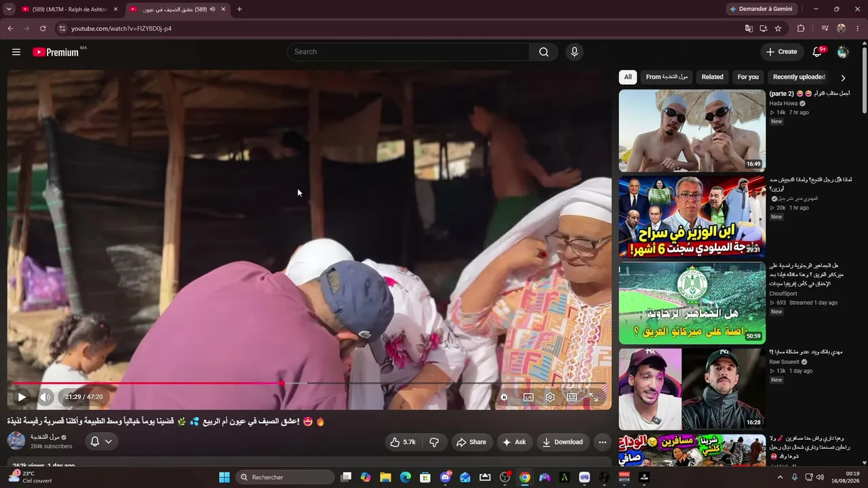The width and height of the screenshot is (868, 488).
Task: Open browser extensions puzzle icon
Action: pyautogui.click(x=801, y=28)
